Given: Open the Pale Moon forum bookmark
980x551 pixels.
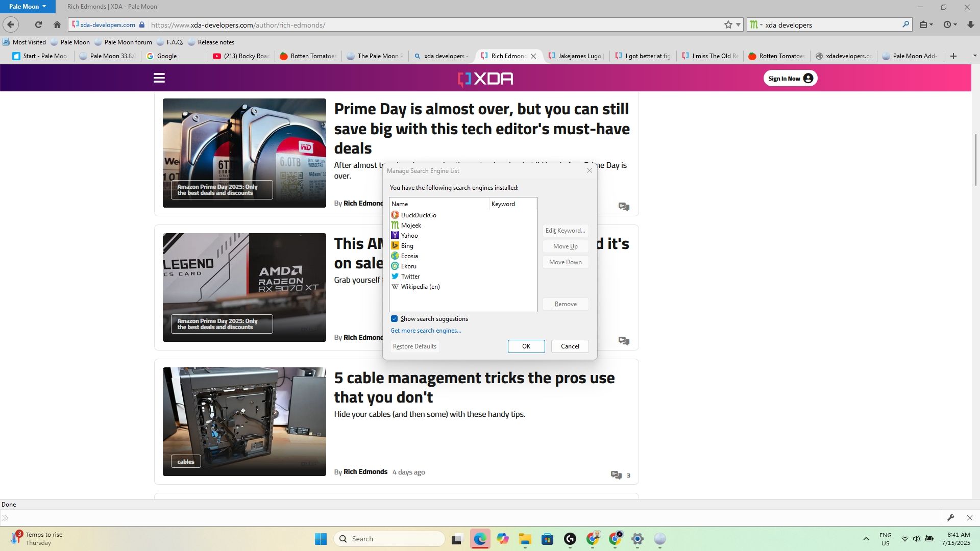Looking at the screenshot, I should pyautogui.click(x=123, y=42).
